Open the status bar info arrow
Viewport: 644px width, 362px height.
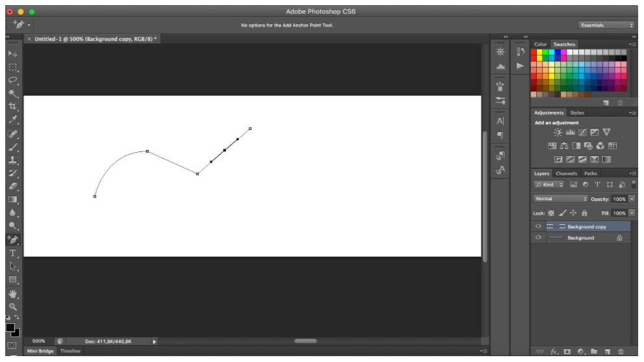pos(155,341)
